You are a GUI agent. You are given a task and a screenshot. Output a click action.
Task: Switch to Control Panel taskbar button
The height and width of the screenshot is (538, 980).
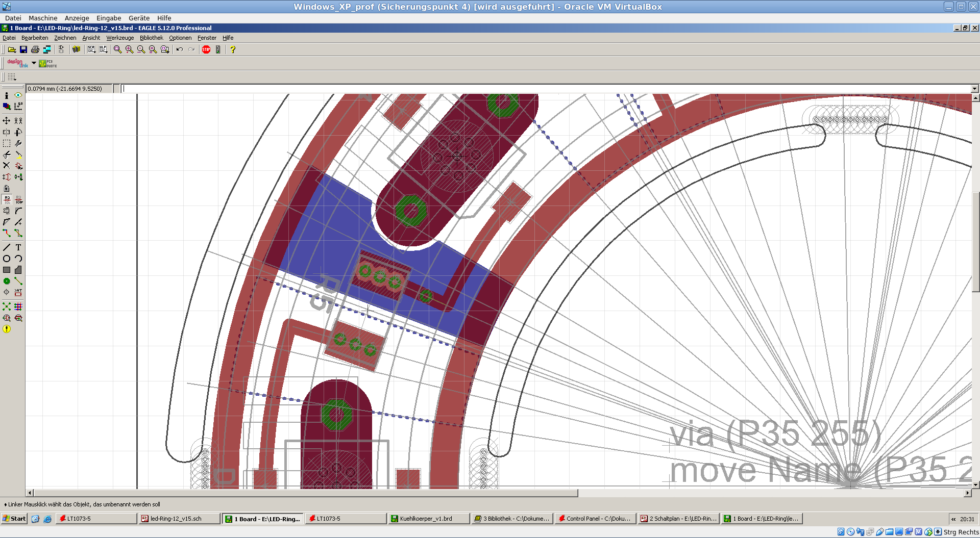pos(596,519)
